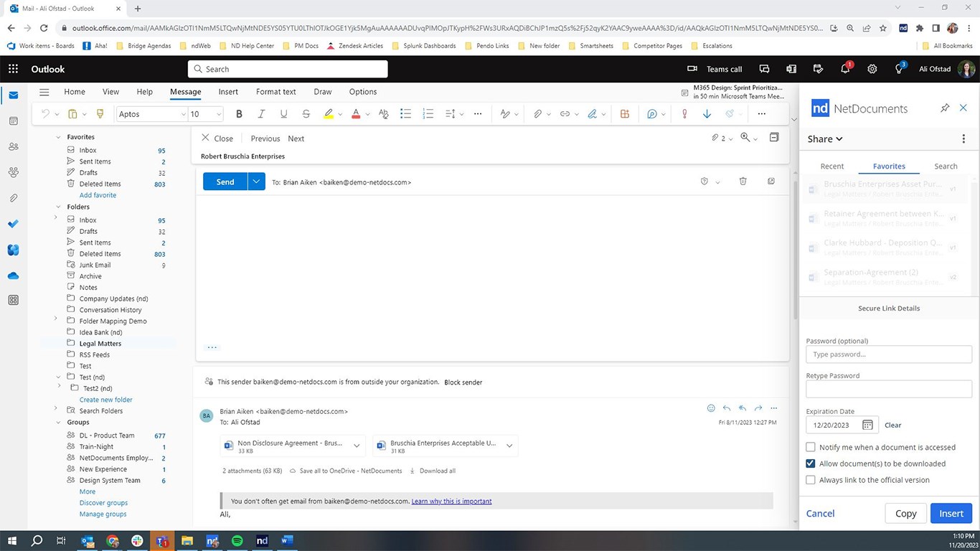Image resolution: width=980 pixels, height=551 pixels.
Task: Collapse the Groups section
Action: pos(58,422)
